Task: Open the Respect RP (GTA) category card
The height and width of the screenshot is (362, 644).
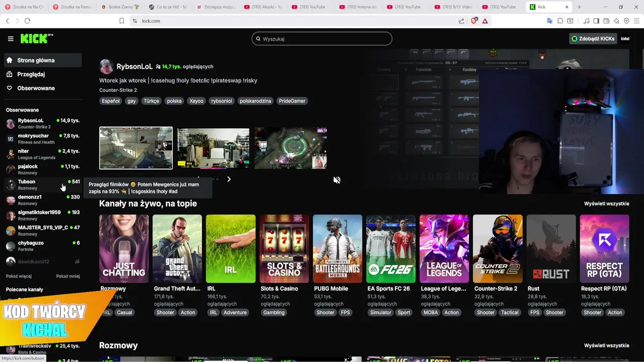Action: pyautogui.click(x=604, y=249)
